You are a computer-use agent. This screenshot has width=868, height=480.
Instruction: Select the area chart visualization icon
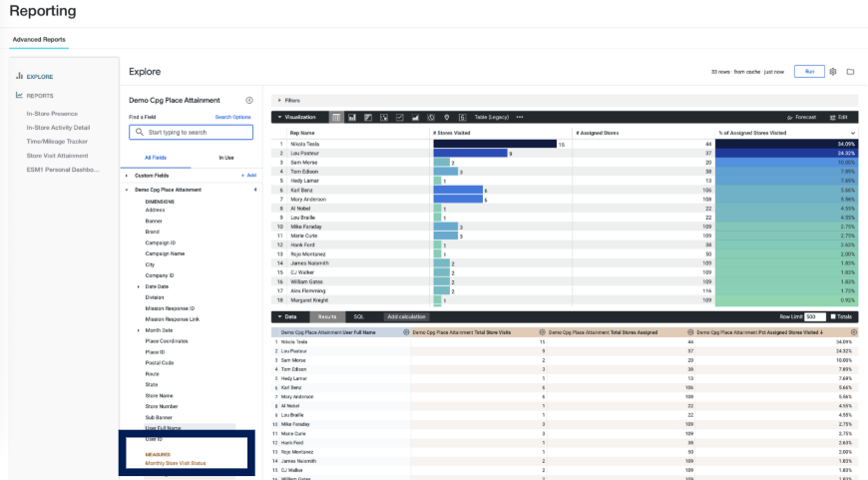(415, 118)
